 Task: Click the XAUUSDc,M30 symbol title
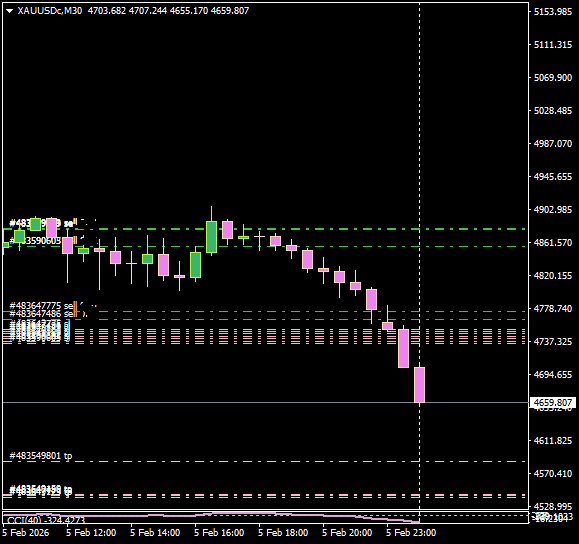coord(50,11)
